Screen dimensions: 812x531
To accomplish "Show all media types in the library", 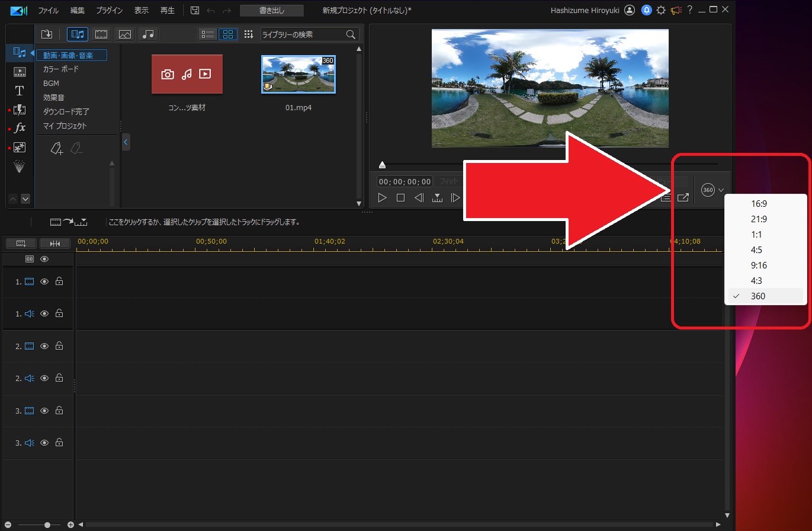I will pyautogui.click(x=78, y=34).
